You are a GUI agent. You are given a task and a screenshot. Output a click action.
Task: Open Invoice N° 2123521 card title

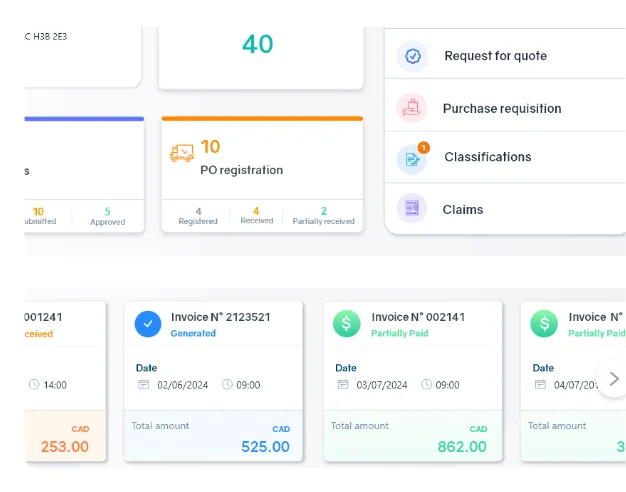click(x=219, y=317)
